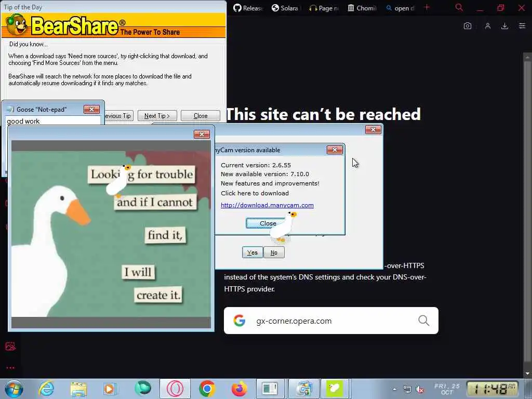Click the white goose sprite on ManyCam dialog
The height and width of the screenshot is (399, 532).
(284, 227)
